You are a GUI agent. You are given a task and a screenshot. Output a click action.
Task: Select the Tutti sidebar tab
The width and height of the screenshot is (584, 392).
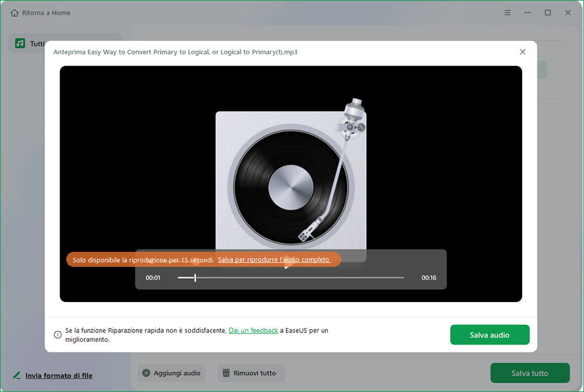(35, 44)
